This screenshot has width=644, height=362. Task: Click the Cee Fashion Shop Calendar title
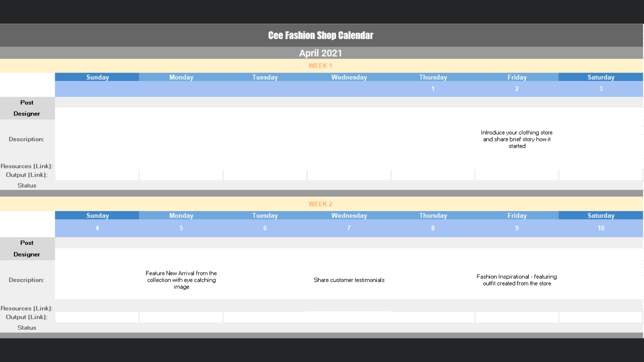320,35
